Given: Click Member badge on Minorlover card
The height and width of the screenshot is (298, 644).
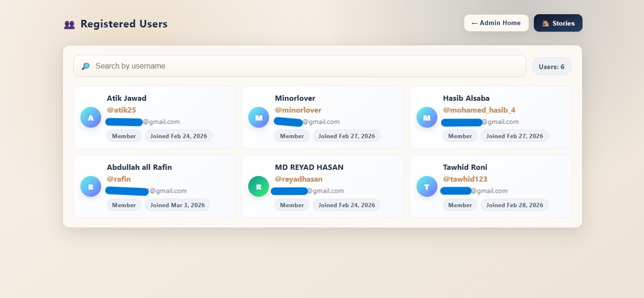Looking at the screenshot, I should pos(292,136).
